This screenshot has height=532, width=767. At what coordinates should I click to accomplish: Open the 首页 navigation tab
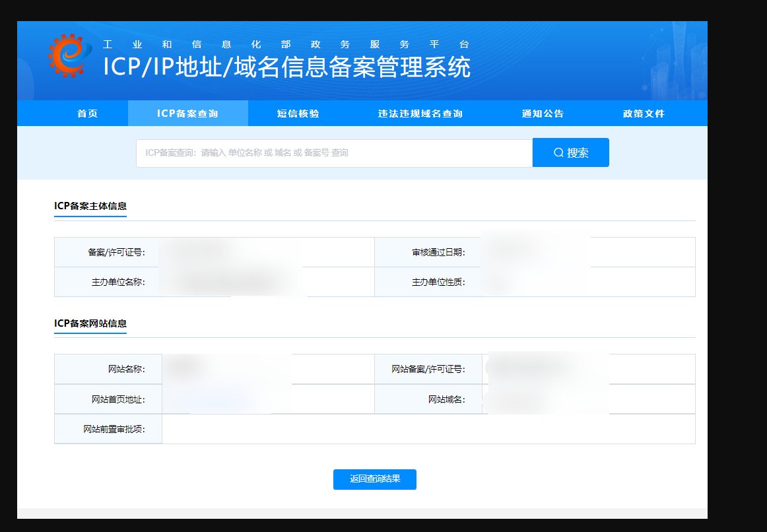(x=87, y=114)
